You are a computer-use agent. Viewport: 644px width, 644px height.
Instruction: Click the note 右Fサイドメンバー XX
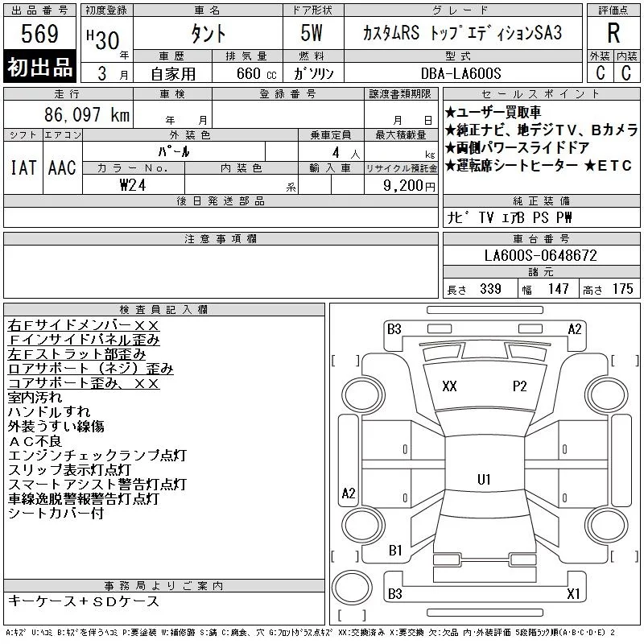click(x=84, y=325)
